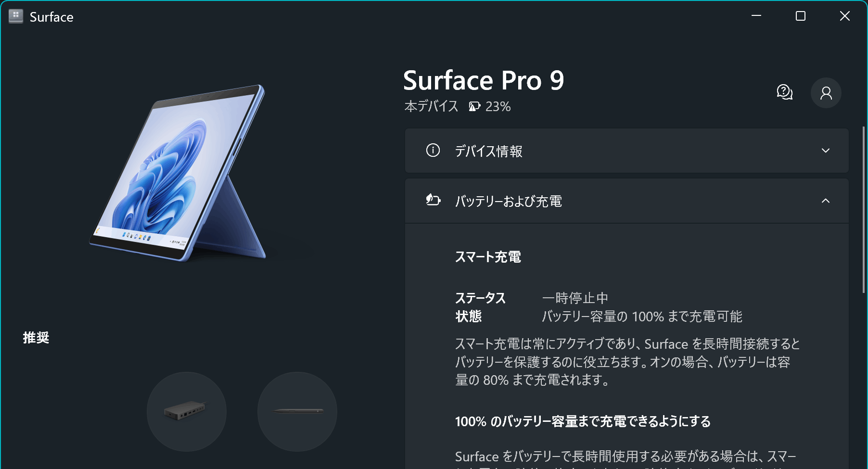
Task: Click the 推奨 section heading
Action: pyautogui.click(x=36, y=338)
